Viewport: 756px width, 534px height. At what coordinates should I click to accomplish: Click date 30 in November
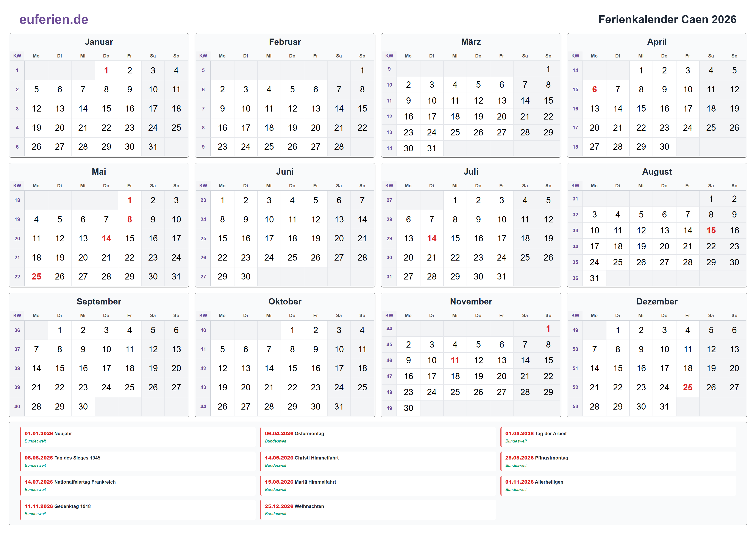click(408, 408)
